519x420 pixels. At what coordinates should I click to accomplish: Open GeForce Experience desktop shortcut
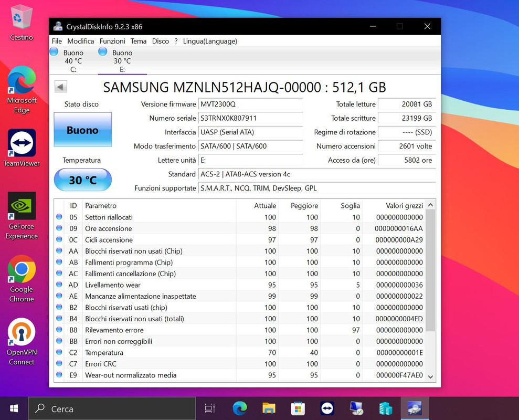coord(22,216)
